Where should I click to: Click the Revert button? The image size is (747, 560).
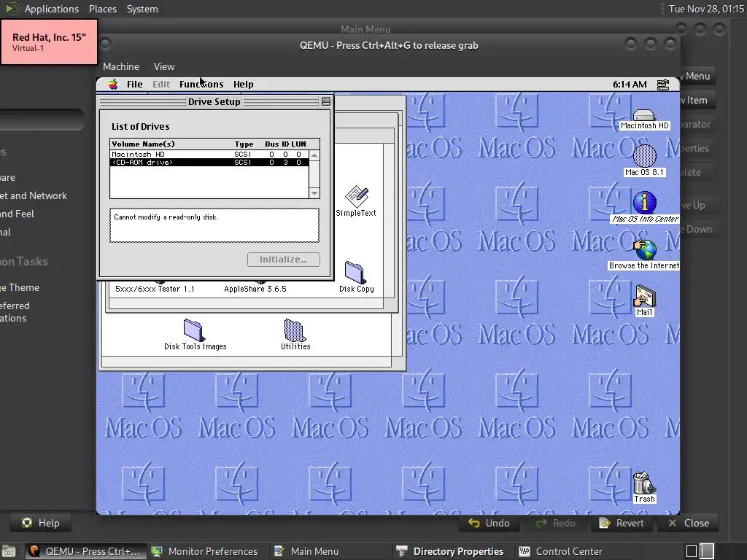pos(622,523)
